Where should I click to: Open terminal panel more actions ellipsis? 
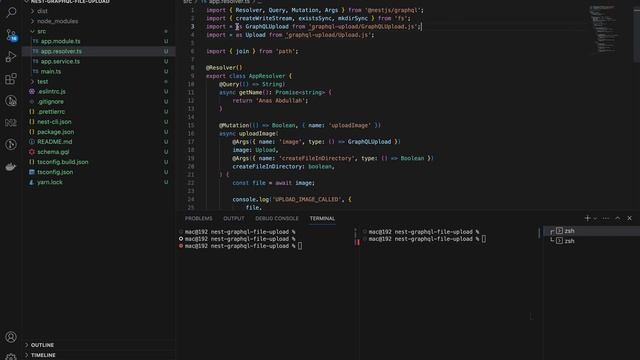(606, 218)
